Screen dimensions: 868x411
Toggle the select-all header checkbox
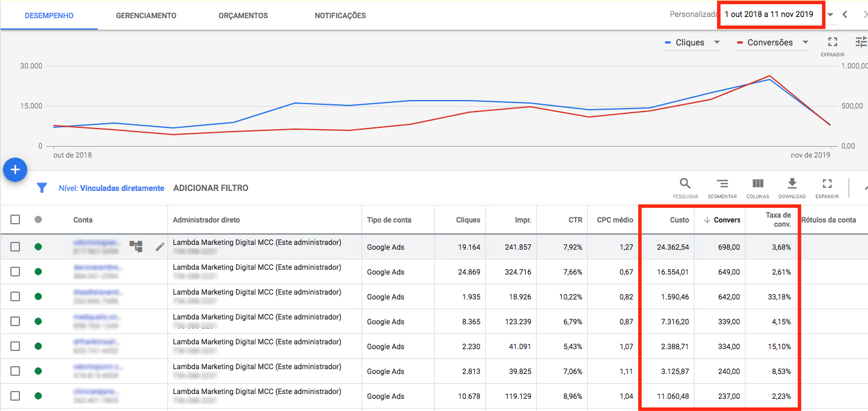pyautogui.click(x=15, y=219)
